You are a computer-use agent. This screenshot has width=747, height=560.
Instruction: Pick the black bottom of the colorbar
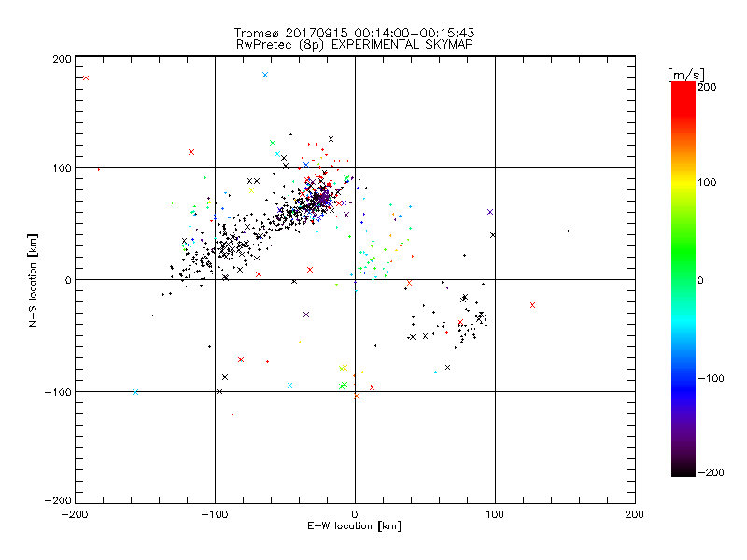[x=684, y=469]
